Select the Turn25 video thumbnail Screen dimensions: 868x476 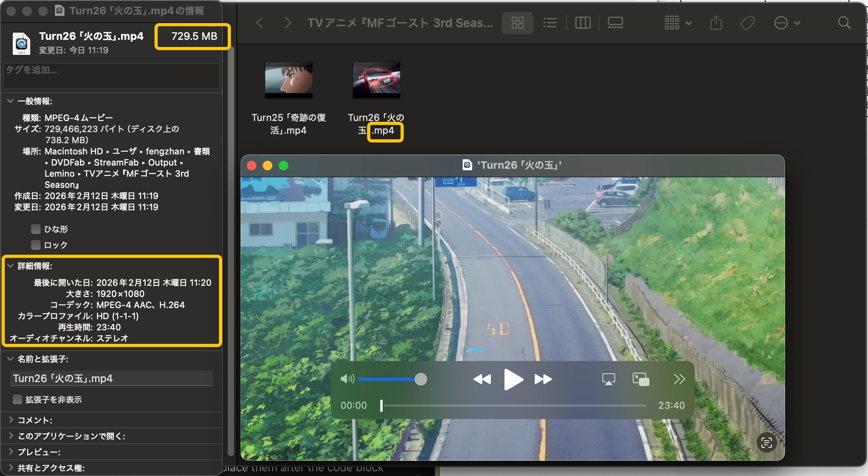point(288,80)
